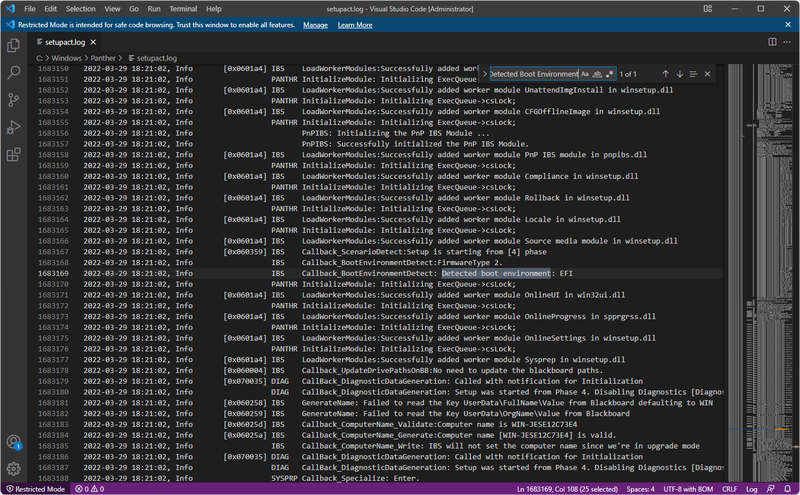Toggle Match Case in find box
Screen dimensions: 800x495
[x=585, y=74]
